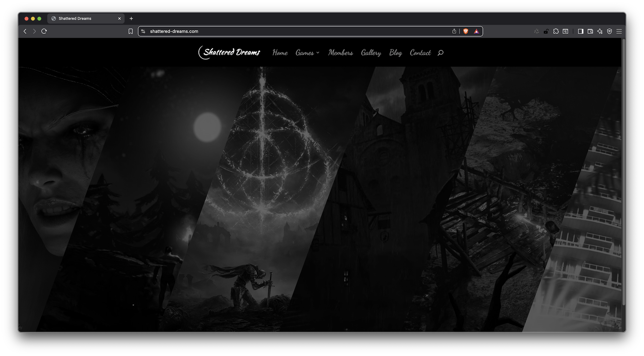Open the Brave Wallet icon
Screen dimensions: 644x356
pyautogui.click(x=590, y=31)
